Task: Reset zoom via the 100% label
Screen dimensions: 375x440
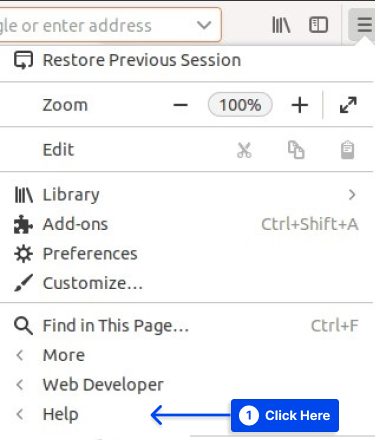Action: coord(240,105)
